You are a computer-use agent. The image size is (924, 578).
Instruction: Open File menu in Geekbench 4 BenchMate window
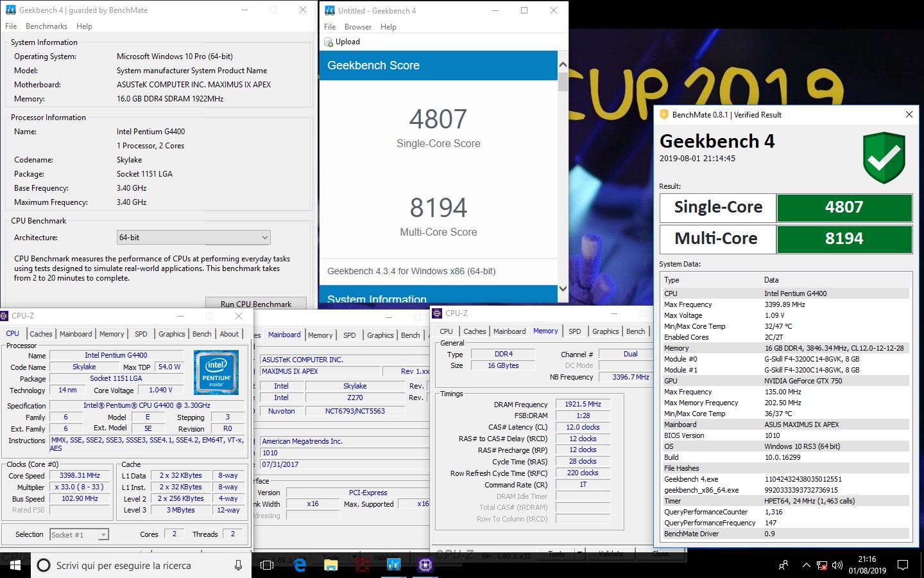tap(11, 26)
